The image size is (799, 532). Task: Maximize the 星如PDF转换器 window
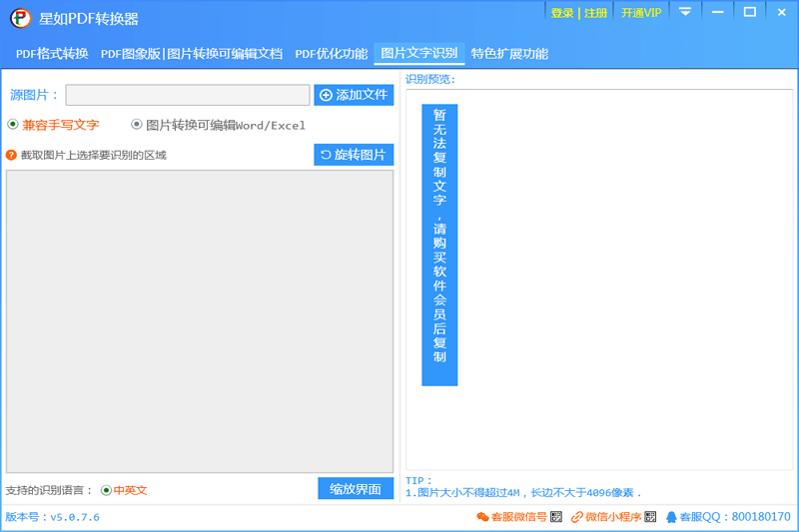(750, 12)
